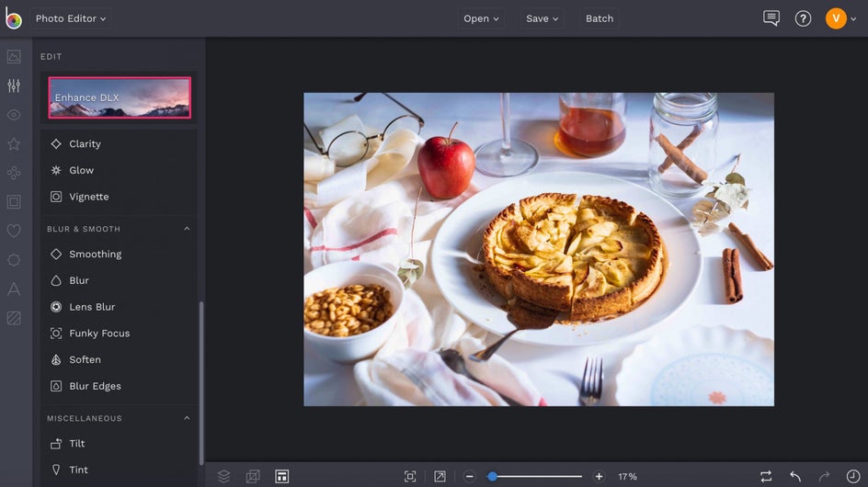Click the BeFunky logo icon
Viewport: 868px width, 487px height.
[x=13, y=18]
